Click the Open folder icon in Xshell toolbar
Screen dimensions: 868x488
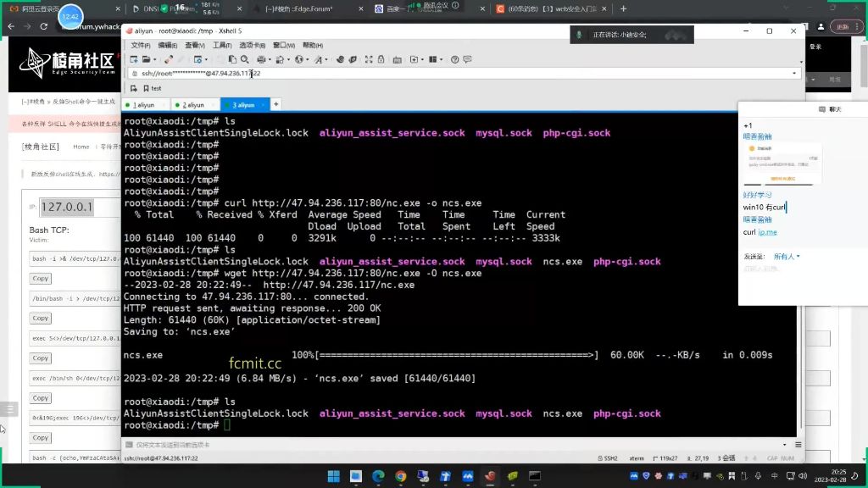[x=146, y=59]
